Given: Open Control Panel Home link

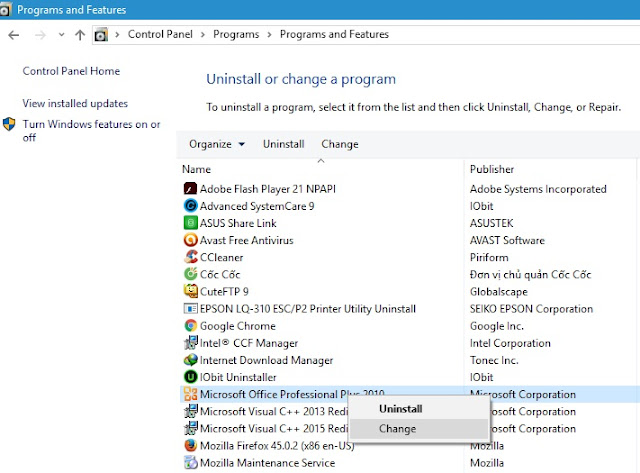Looking at the screenshot, I should (x=71, y=71).
